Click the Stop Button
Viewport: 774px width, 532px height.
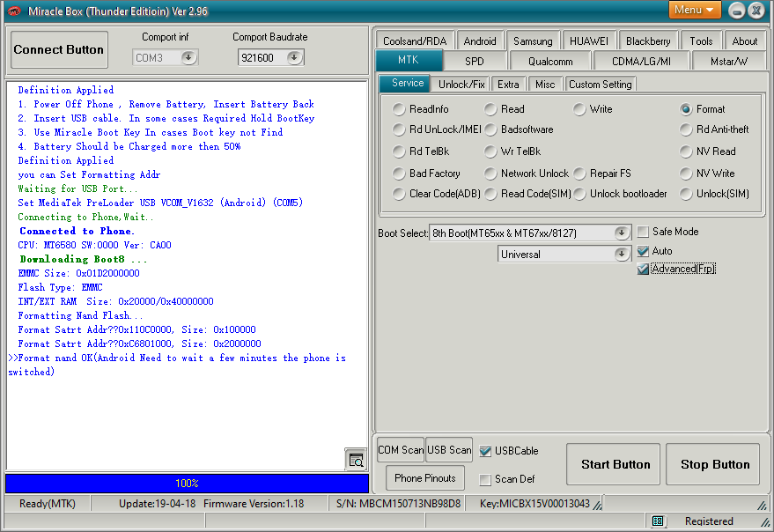712,464
